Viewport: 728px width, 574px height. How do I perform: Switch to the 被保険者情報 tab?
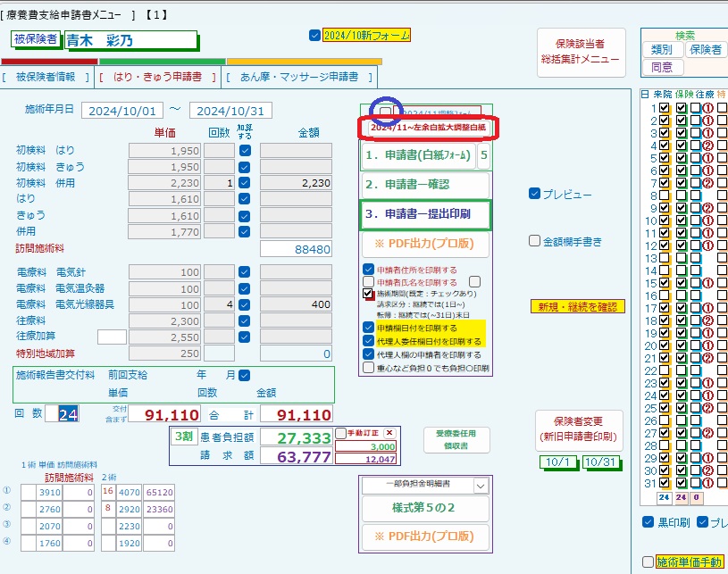click(x=46, y=77)
